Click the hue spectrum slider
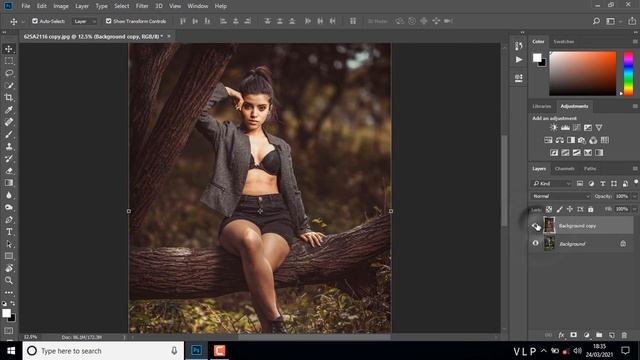Image resolution: width=640 pixels, height=360 pixels. tap(629, 73)
